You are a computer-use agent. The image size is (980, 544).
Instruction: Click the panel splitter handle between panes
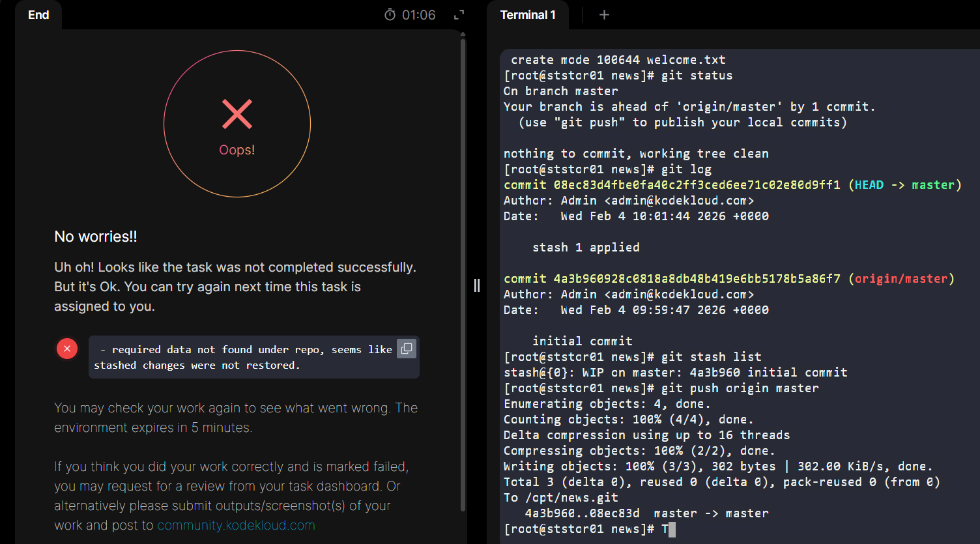click(477, 285)
